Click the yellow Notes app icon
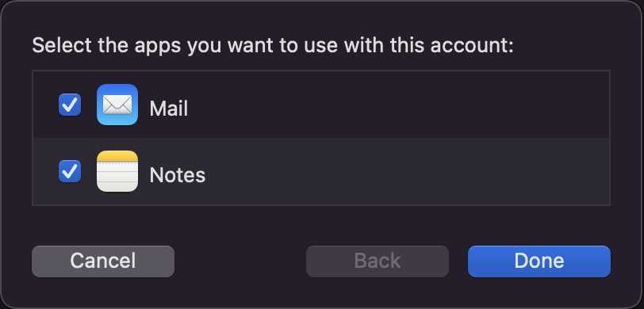The height and width of the screenshot is (309, 644). tap(117, 171)
